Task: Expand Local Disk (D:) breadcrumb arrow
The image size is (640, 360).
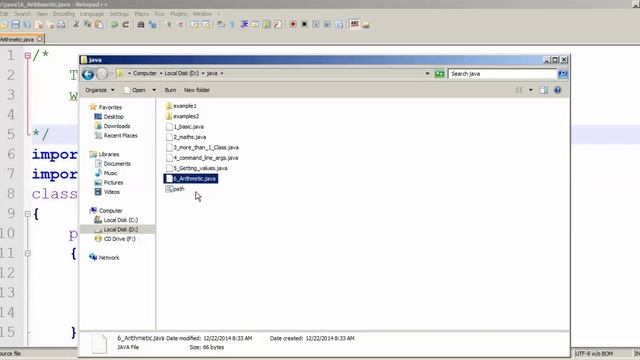Action: [203, 73]
